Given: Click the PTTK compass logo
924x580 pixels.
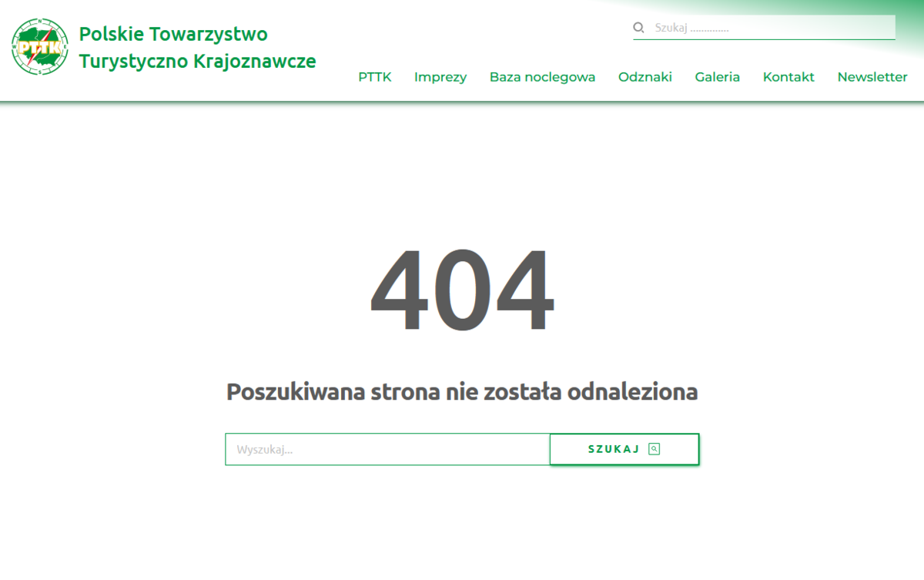Looking at the screenshot, I should [40, 47].
